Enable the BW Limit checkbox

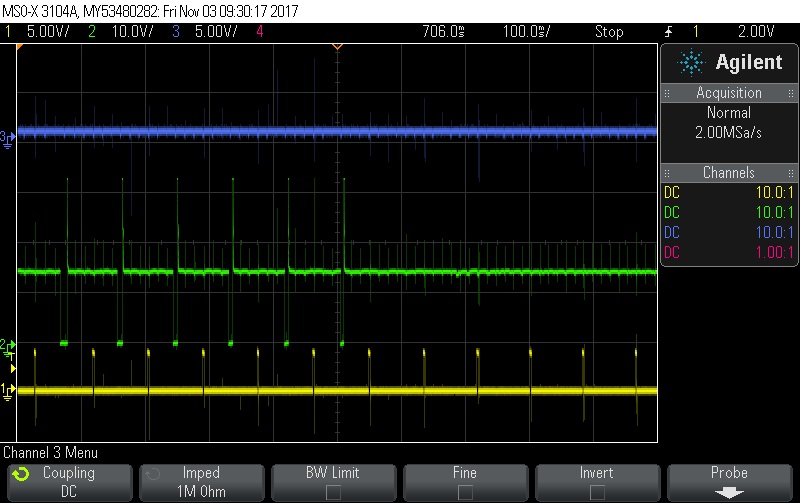(x=333, y=492)
